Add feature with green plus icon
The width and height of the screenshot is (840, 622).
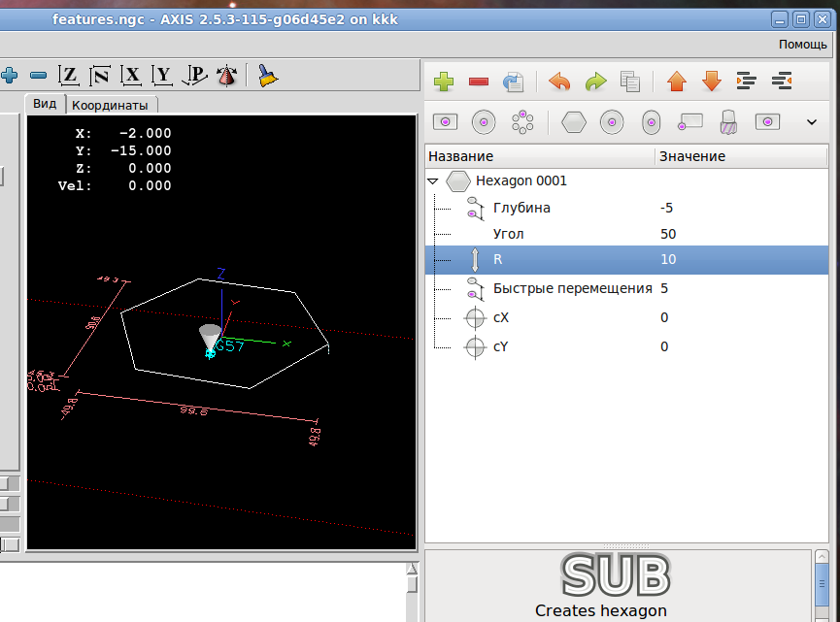click(x=444, y=82)
